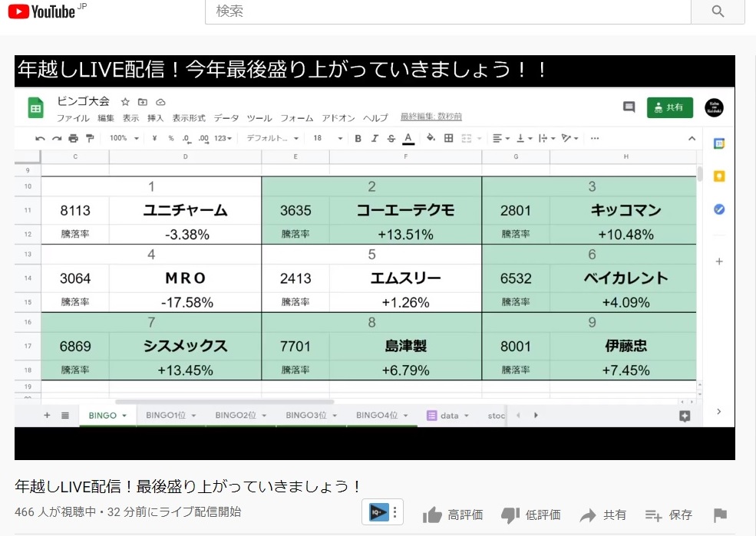The image size is (756, 536).
Task: Open the デフォルト font dropdown
Action: click(x=272, y=138)
